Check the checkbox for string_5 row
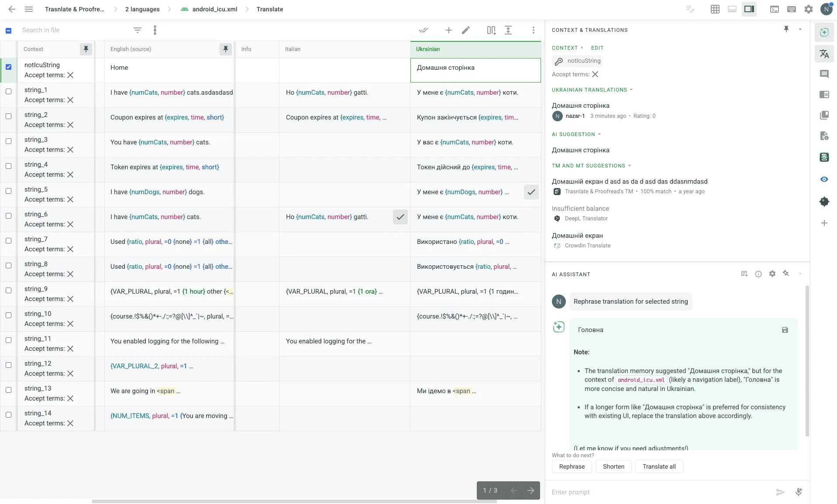The width and height of the screenshot is (837, 504). tap(9, 191)
